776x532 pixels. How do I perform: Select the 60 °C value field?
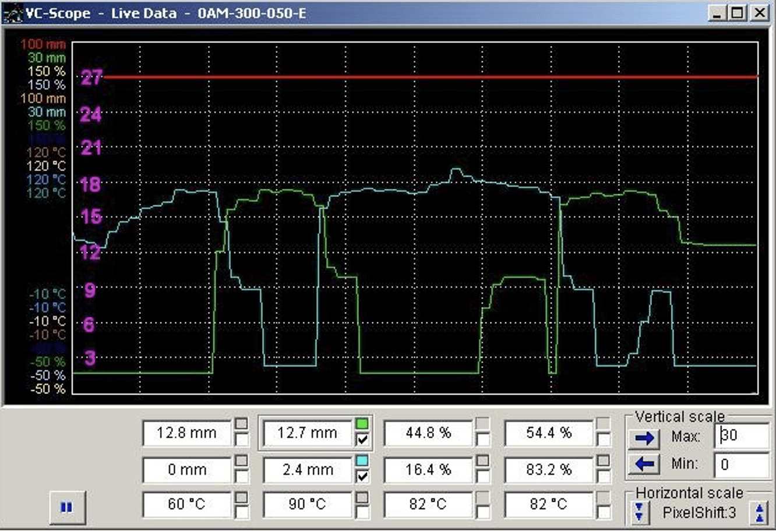[x=187, y=504]
